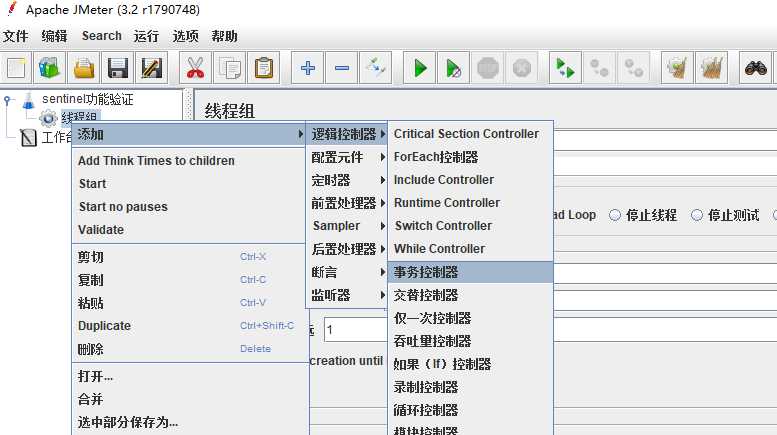Screen dimensions: 777x435
Task: Choose 交替控制器 entry
Action: click(470, 295)
